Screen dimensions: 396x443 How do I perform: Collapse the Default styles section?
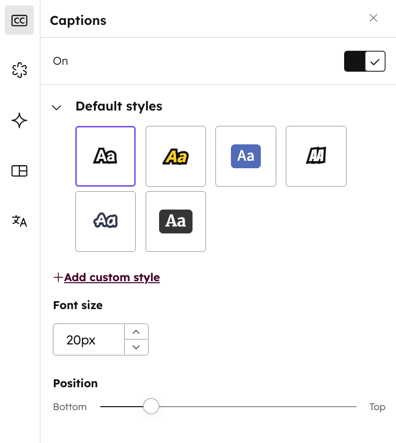coord(57,107)
